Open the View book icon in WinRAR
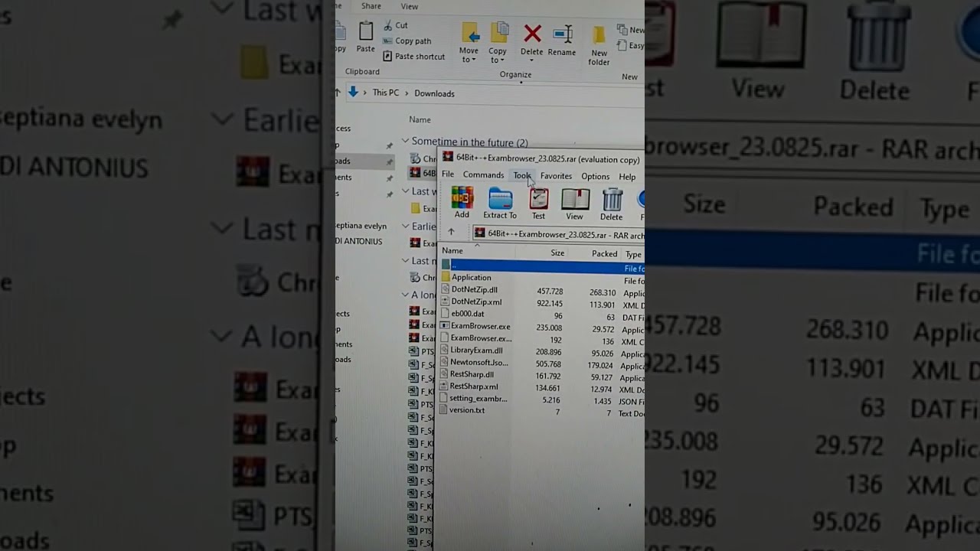 (x=575, y=199)
